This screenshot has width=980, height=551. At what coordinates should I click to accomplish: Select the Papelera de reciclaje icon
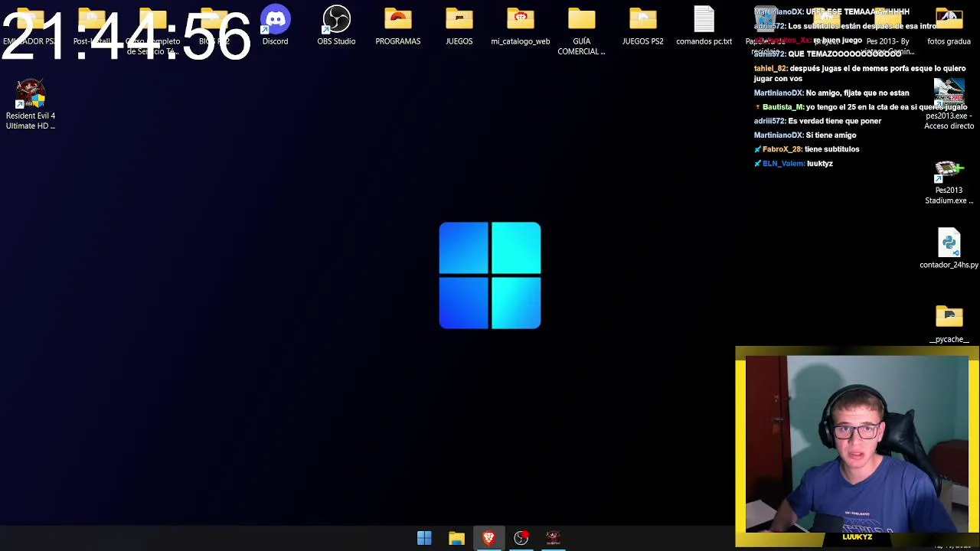pyautogui.click(x=765, y=31)
